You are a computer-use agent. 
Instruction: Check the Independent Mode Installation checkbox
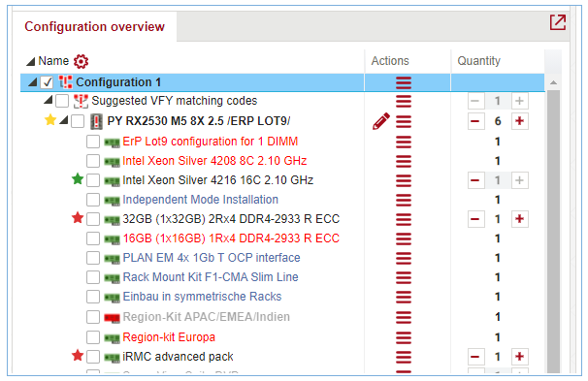pos(92,200)
